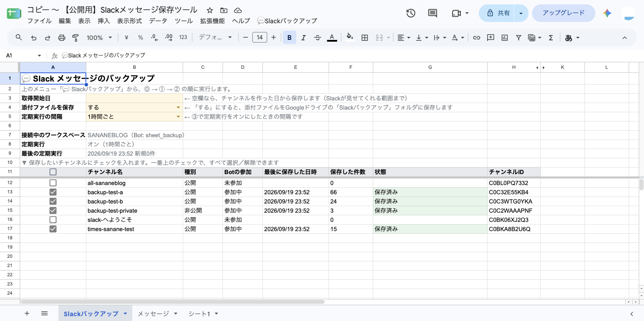
Task: Apply strikethrough formatting
Action: pyautogui.click(x=318, y=38)
